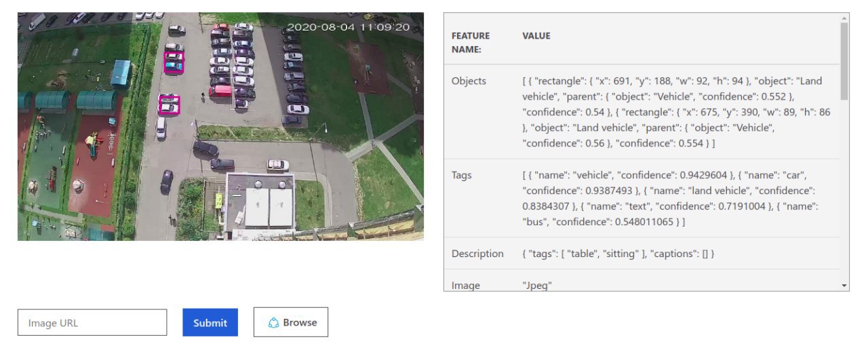Click the Description tags "table", "sitting" value
The width and height of the screenshot is (868, 348).
pyautogui.click(x=618, y=254)
